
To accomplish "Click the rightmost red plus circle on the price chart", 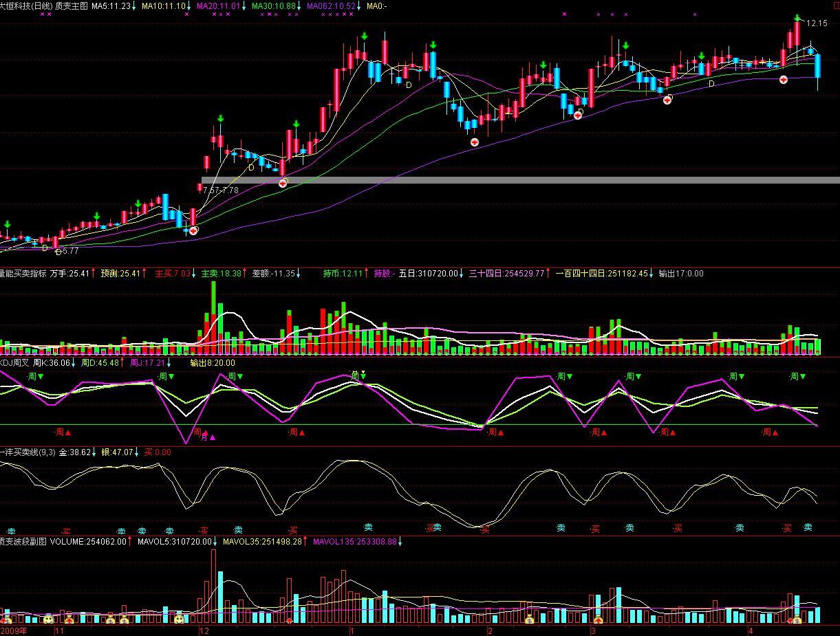I will point(783,80).
